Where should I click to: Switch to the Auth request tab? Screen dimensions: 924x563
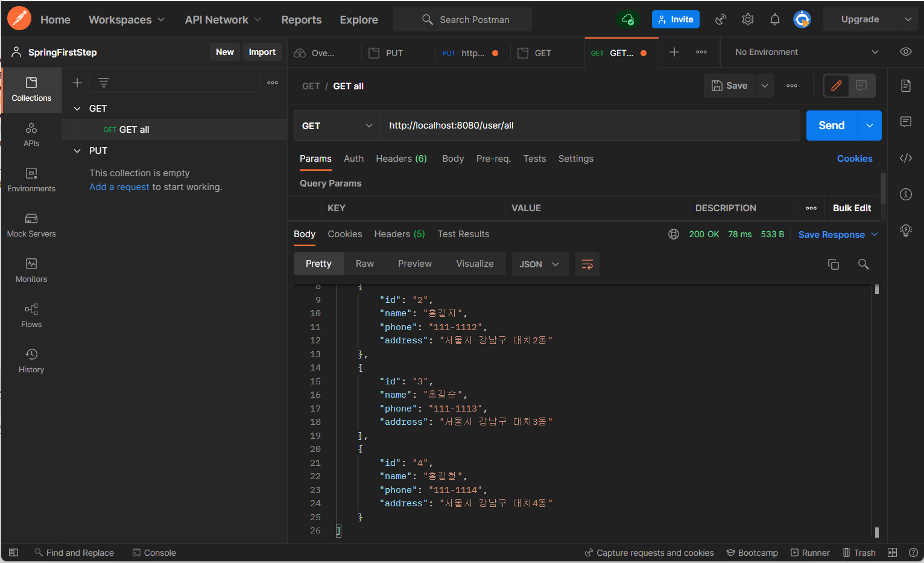tap(353, 159)
